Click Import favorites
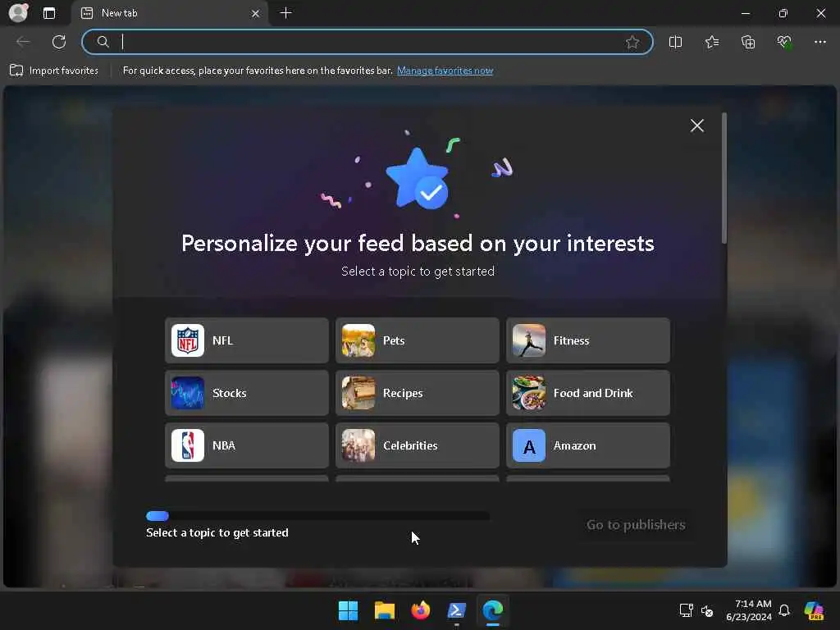This screenshot has height=630, width=840. pos(55,71)
